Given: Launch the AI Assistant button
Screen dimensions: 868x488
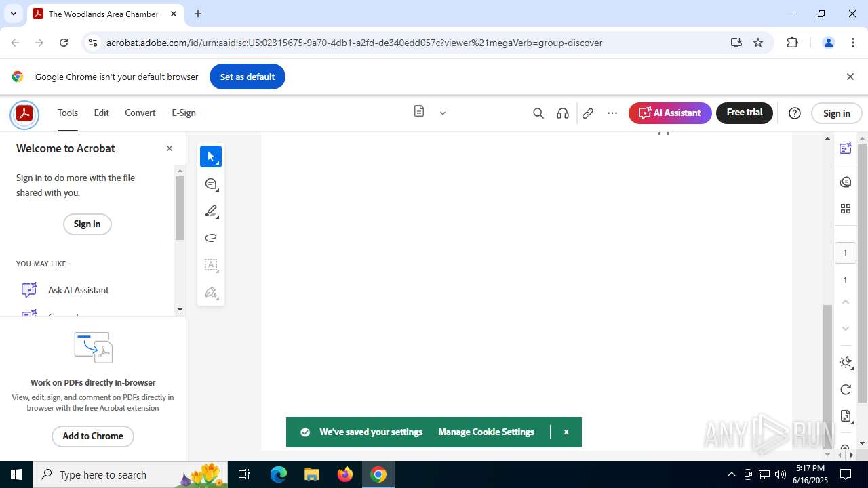Looking at the screenshot, I should tap(670, 113).
